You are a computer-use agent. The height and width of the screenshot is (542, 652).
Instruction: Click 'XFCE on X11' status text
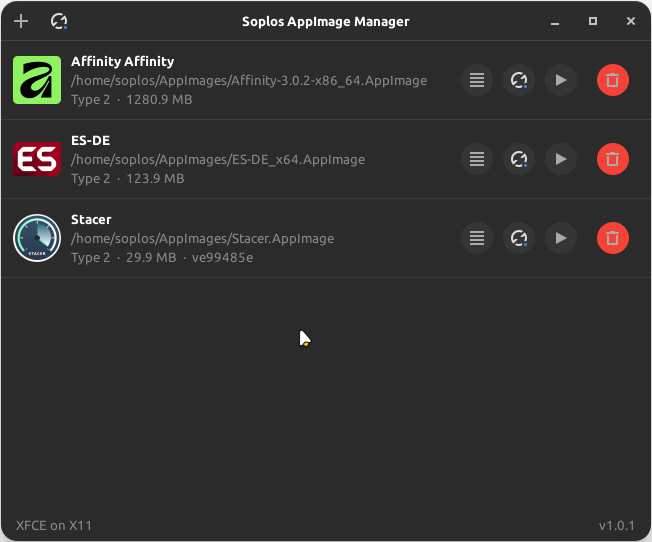point(54,526)
